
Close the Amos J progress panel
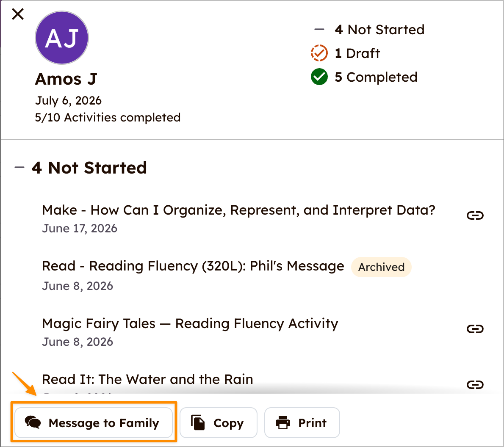click(18, 14)
